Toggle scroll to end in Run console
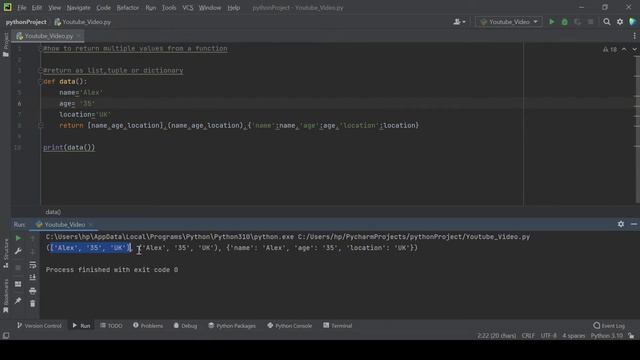The height and width of the screenshot is (360, 640). pos(33,278)
